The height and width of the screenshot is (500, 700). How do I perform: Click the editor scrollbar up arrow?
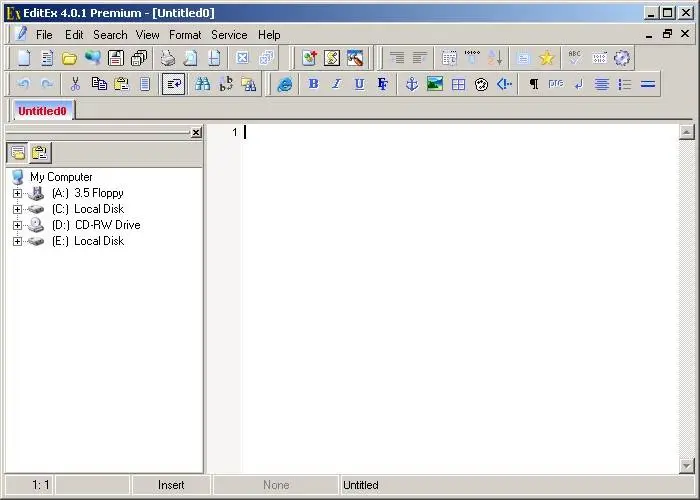coord(687,132)
